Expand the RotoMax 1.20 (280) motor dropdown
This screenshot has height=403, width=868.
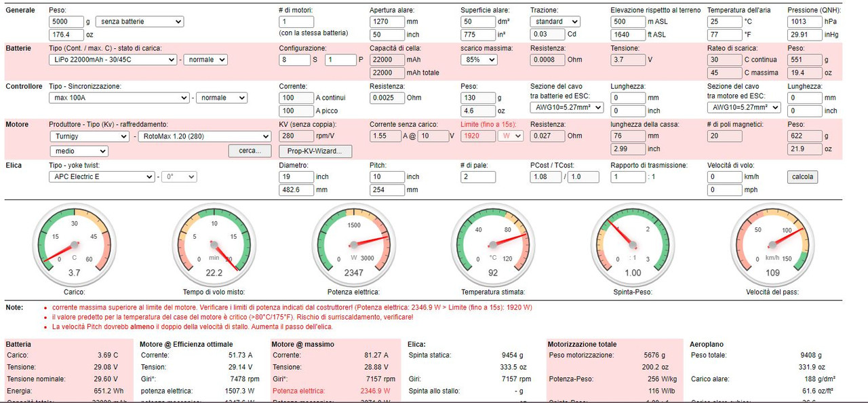[204, 136]
